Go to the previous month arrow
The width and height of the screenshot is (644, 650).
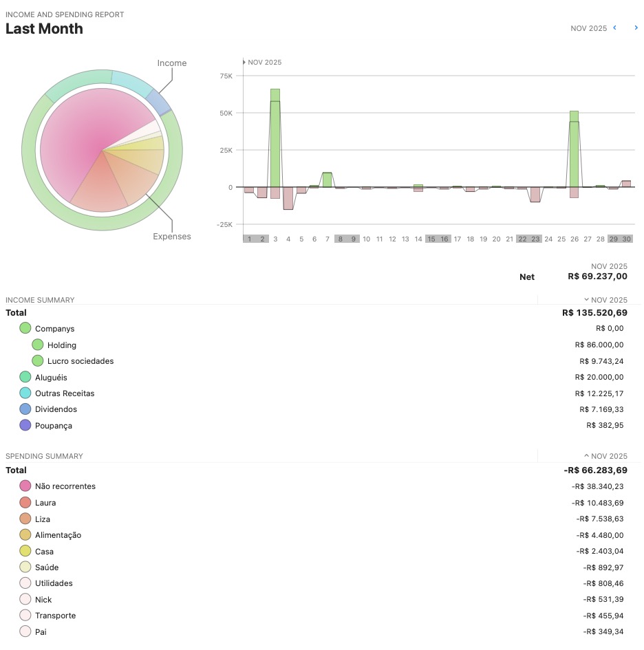[x=614, y=28]
